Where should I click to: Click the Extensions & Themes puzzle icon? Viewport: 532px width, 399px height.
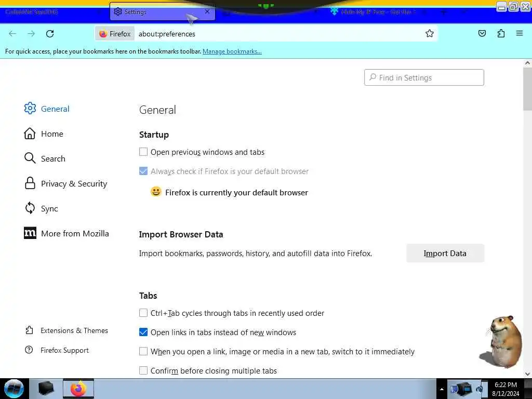29,330
